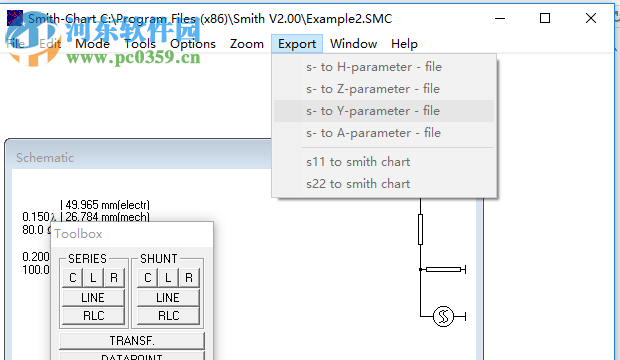Viewport: 620px width, 360px height.
Task: Open the Tools menu
Action: point(140,44)
